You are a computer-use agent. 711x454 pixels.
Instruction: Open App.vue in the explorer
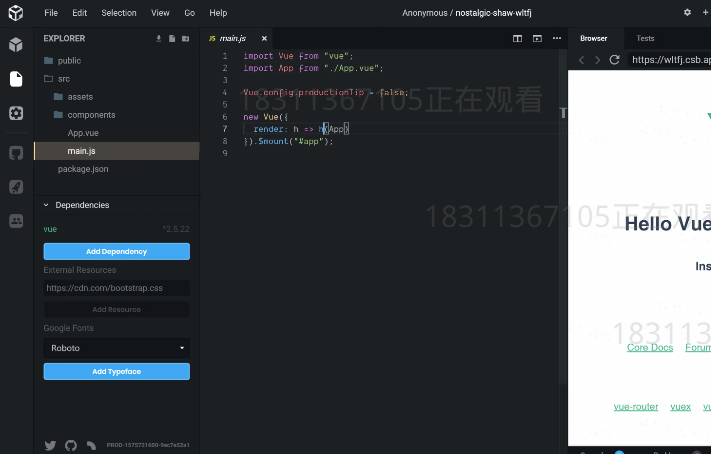click(x=117, y=133)
